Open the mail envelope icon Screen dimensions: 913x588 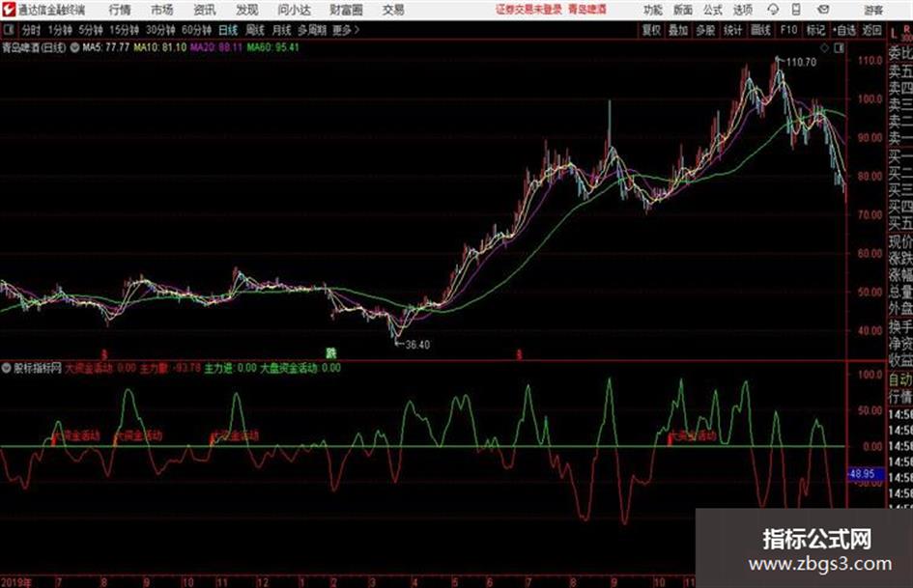pyautogui.click(x=823, y=10)
